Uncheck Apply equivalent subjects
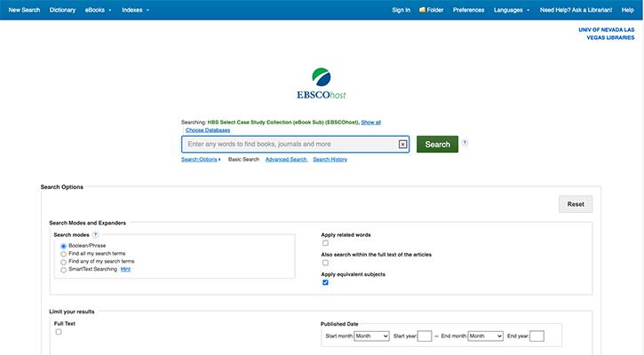The width and height of the screenshot is (644, 355). (x=325, y=282)
